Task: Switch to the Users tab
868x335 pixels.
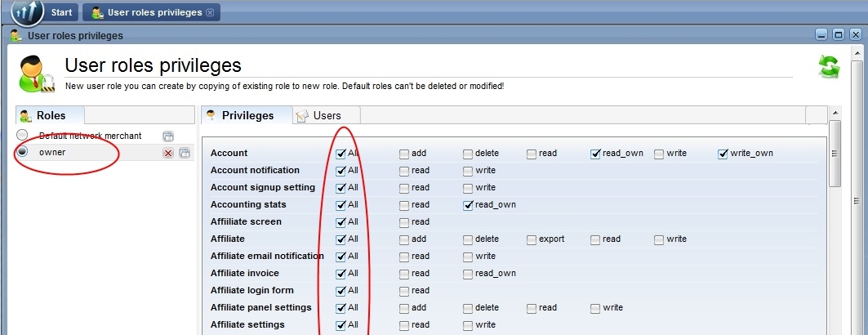Action: click(327, 115)
